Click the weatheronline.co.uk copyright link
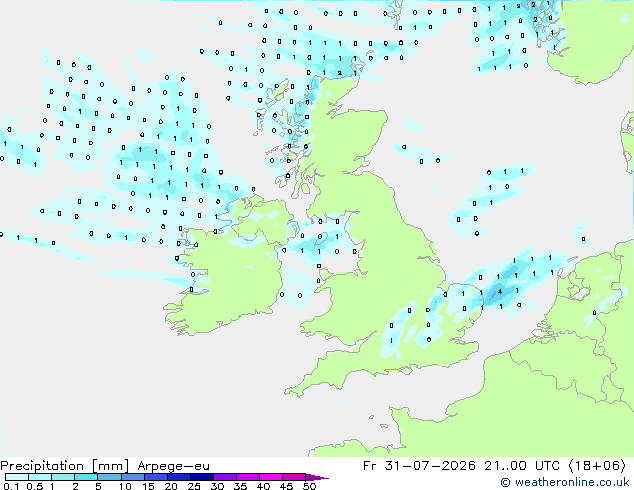 click(564, 482)
